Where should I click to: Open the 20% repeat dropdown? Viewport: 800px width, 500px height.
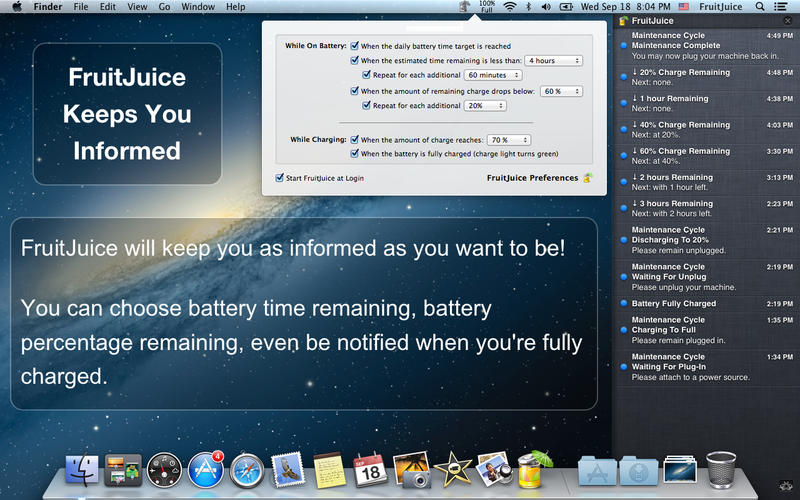485,105
